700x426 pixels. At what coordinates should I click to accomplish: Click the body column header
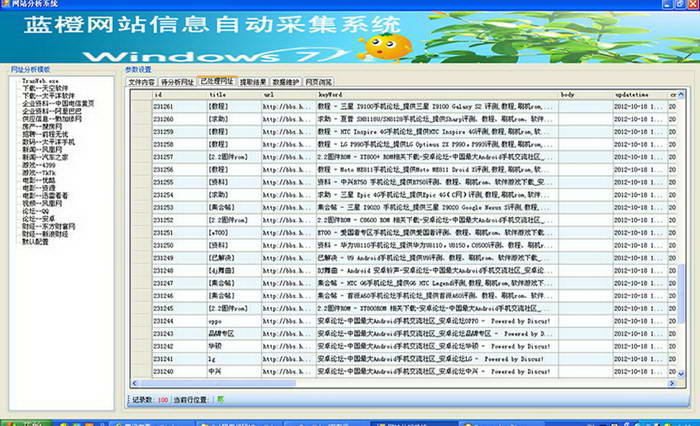click(585, 95)
